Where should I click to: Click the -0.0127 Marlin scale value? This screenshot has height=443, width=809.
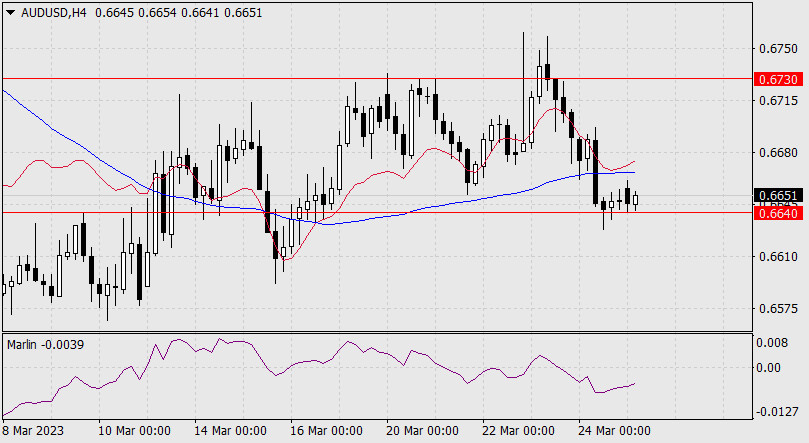coord(776,411)
